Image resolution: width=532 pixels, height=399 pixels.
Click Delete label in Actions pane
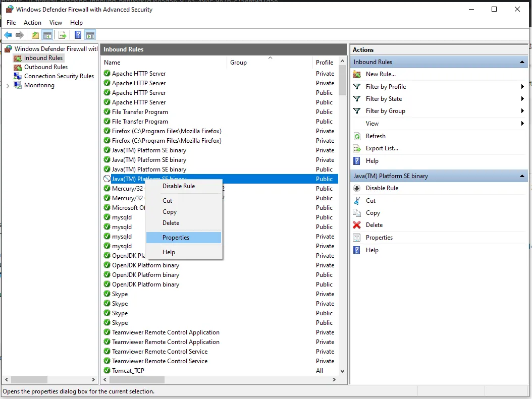tap(374, 225)
